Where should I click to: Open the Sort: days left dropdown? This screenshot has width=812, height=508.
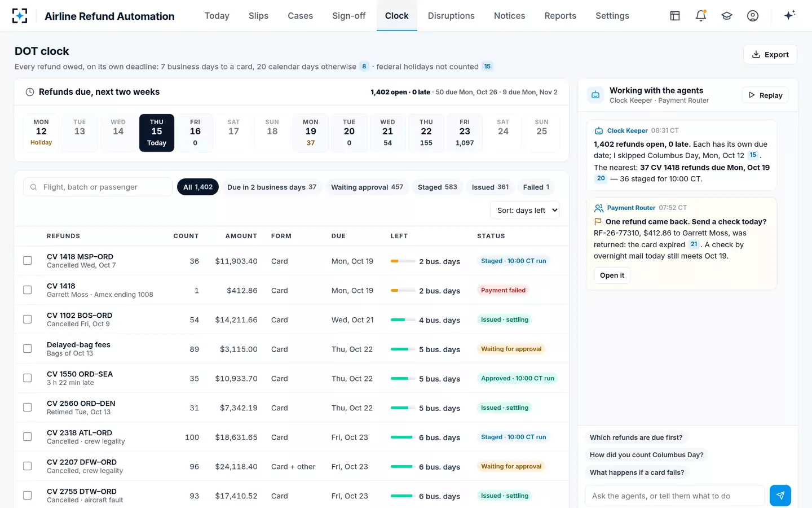click(x=525, y=211)
